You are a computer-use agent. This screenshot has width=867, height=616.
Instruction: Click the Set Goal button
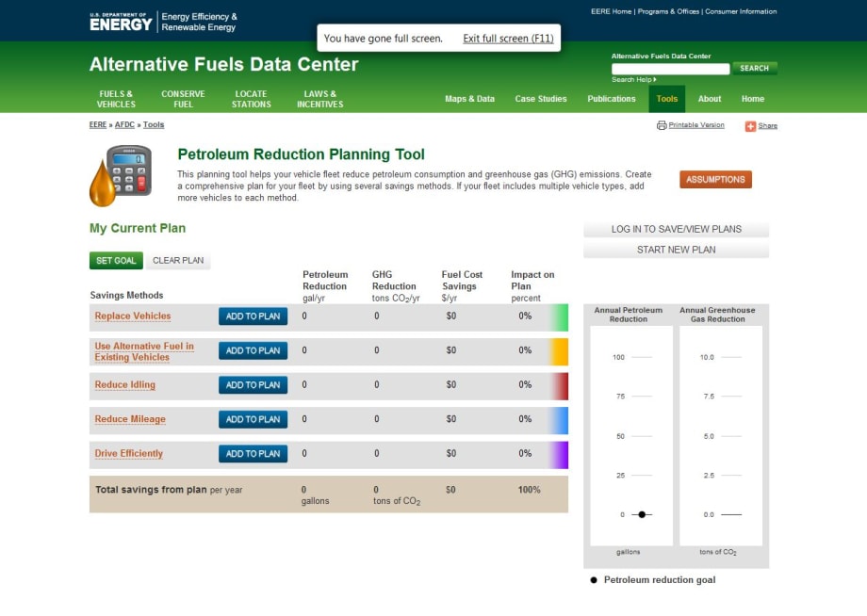(x=116, y=260)
